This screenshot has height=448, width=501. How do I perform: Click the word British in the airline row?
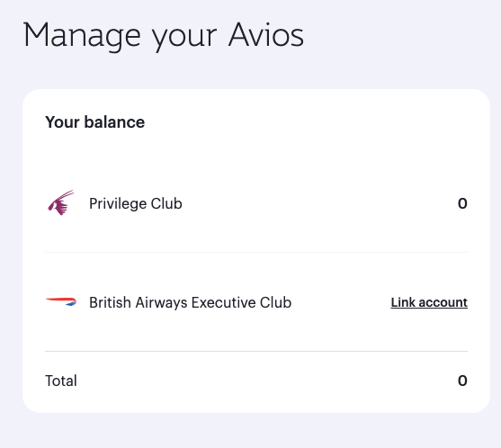pos(110,302)
